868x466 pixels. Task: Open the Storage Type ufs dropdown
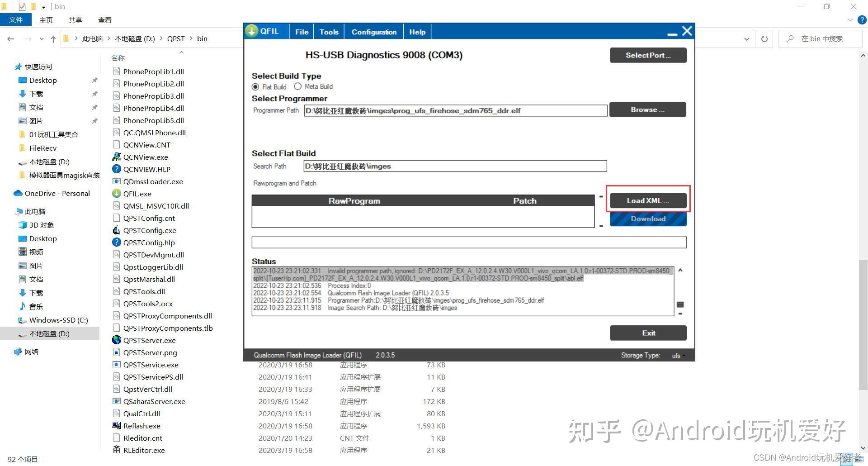tap(678, 356)
